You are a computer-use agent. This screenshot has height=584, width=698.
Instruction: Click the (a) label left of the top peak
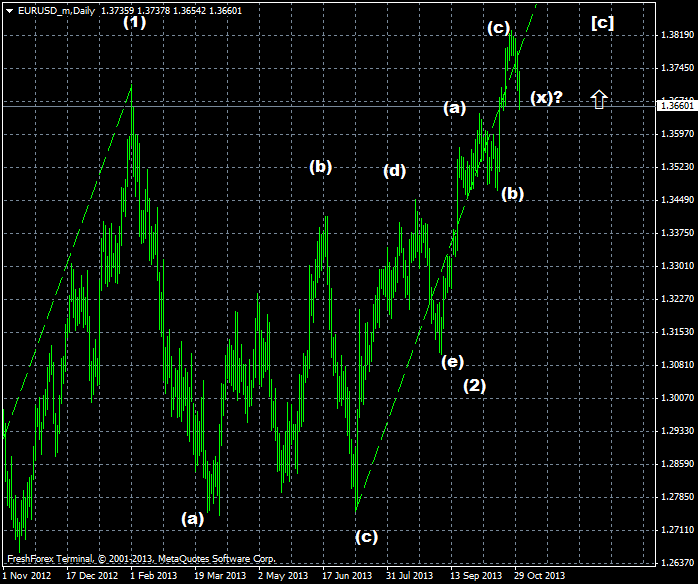[x=455, y=107]
